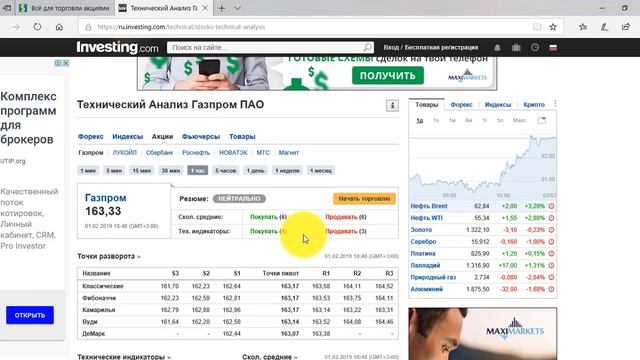Choose the МТС stock link

[x=263, y=153]
